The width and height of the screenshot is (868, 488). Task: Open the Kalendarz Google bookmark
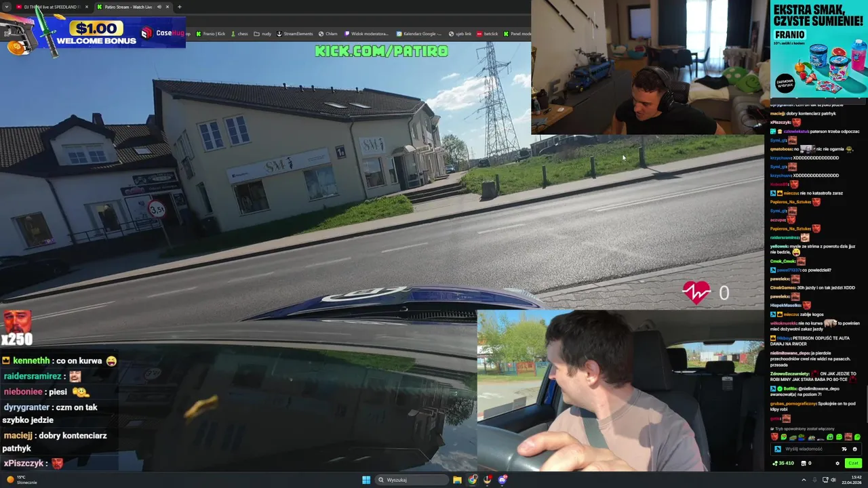click(419, 33)
